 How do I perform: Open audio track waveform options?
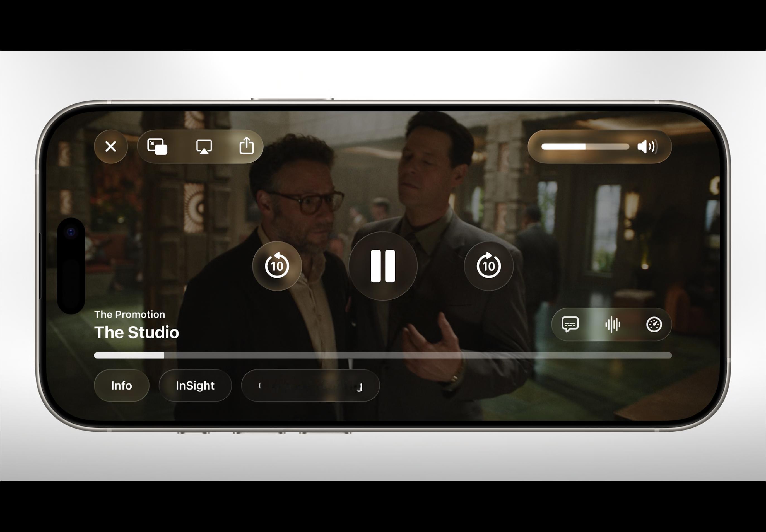click(613, 324)
